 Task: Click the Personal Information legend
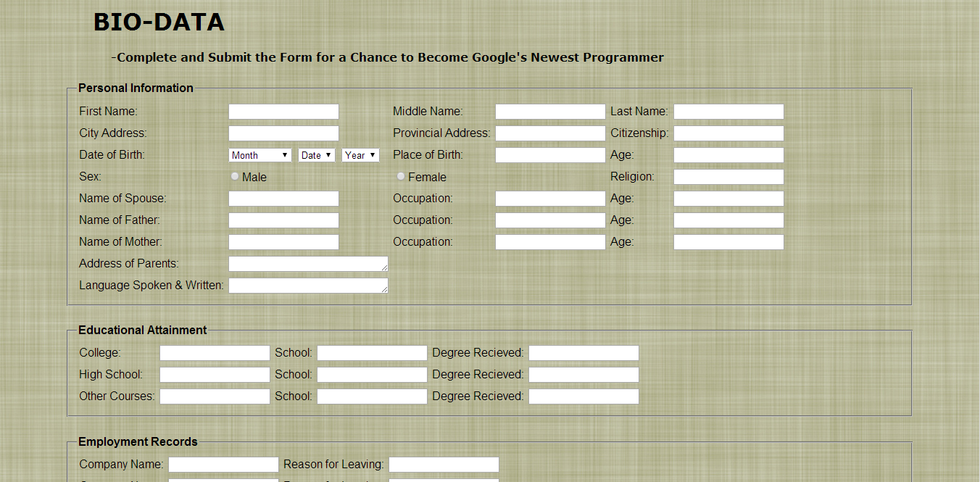point(136,88)
